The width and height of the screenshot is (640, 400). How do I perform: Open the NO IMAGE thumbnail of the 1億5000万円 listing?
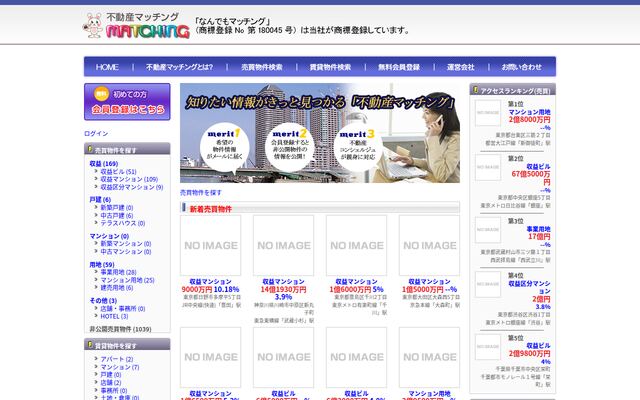click(x=430, y=245)
